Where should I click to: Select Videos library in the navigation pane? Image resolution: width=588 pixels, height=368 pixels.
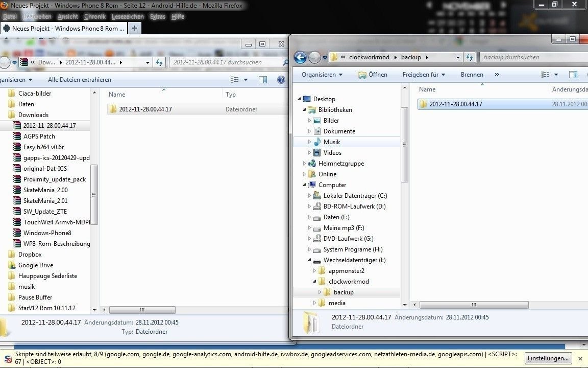(332, 153)
